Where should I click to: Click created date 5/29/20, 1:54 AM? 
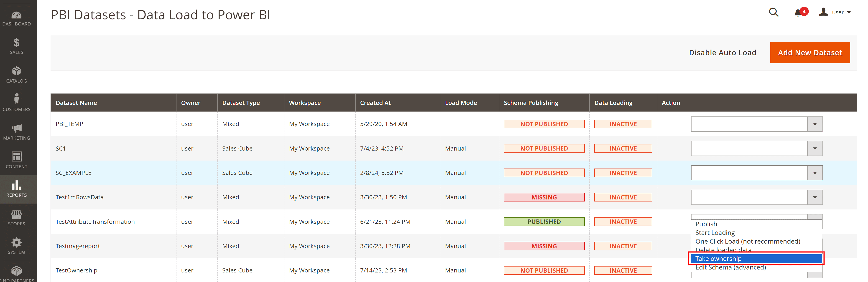(x=383, y=124)
